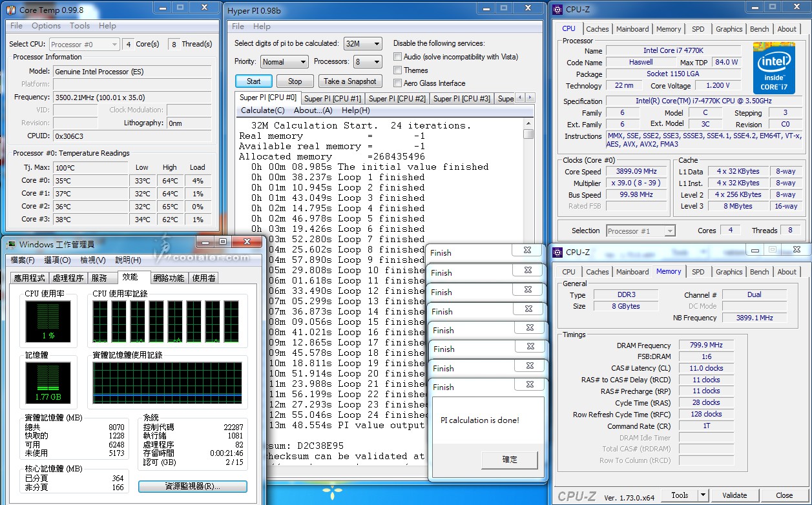Image resolution: width=812 pixels, height=505 pixels.
Task: Open SPD tab in CPU-Z Memory window
Action: coord(698,272)
